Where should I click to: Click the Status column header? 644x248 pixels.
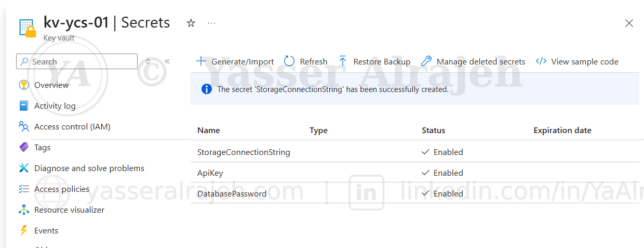(x=434, y=130)
